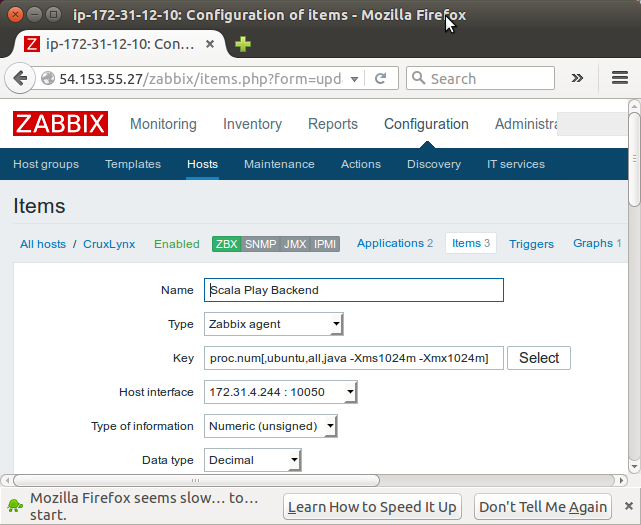Screen dimensions: 641x525
Task: Click the vertical scrollbar thumb
Action: coord(634,159)
